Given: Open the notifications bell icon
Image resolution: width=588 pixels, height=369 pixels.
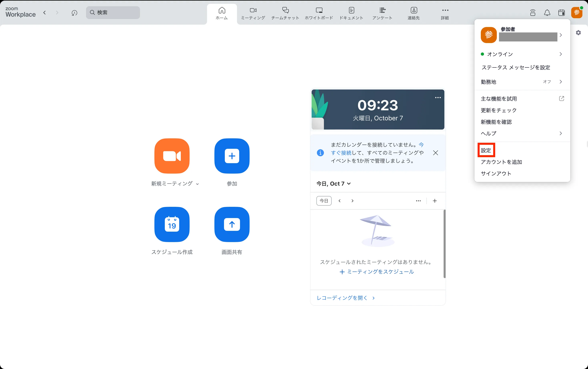Looking at the screenshot, I should 547,13.
